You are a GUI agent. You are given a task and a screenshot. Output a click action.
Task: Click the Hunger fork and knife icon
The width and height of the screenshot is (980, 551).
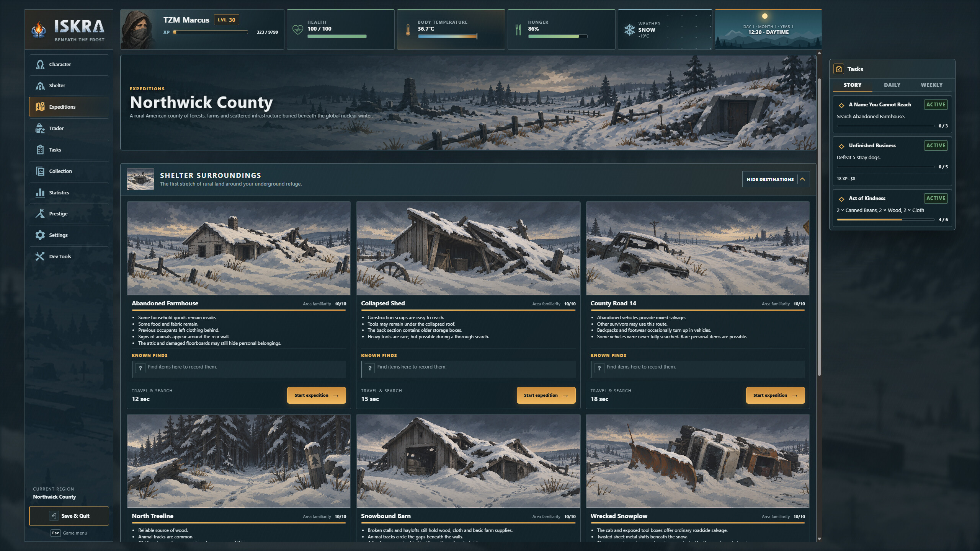click(x=518, y=29)
